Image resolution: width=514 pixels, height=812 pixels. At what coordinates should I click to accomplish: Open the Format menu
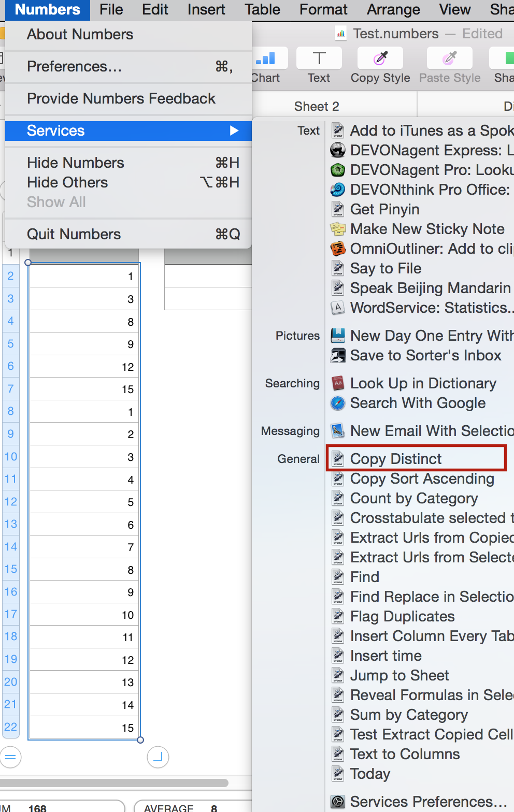[323, 10]
